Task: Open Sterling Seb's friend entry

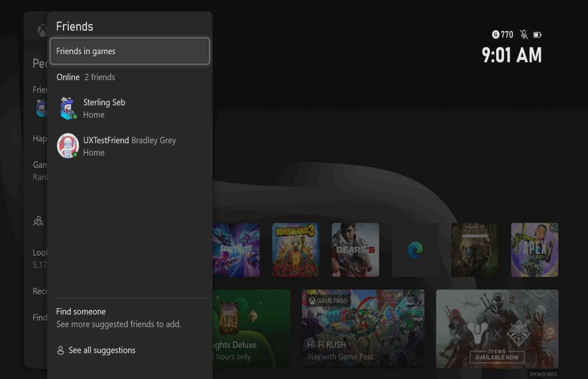Action: pos(130,108)
